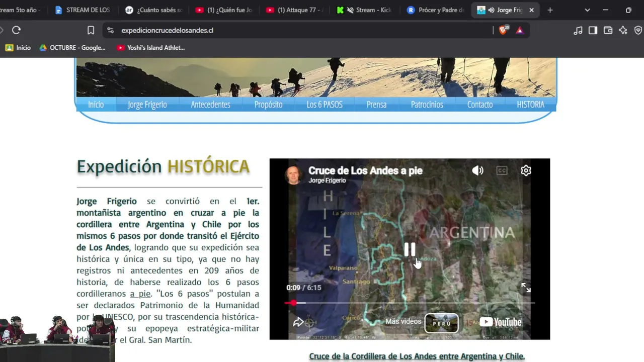Open the Propósito menu item

pyautogui.click(x=268, y=105)
